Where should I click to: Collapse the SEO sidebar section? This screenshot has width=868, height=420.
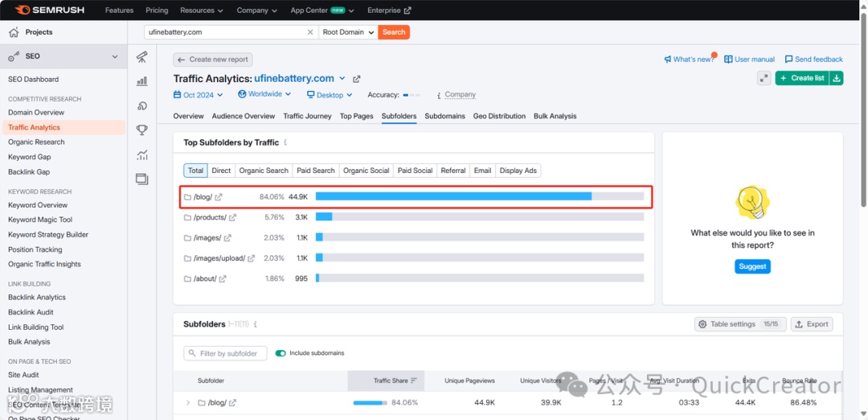click(115, 56)
